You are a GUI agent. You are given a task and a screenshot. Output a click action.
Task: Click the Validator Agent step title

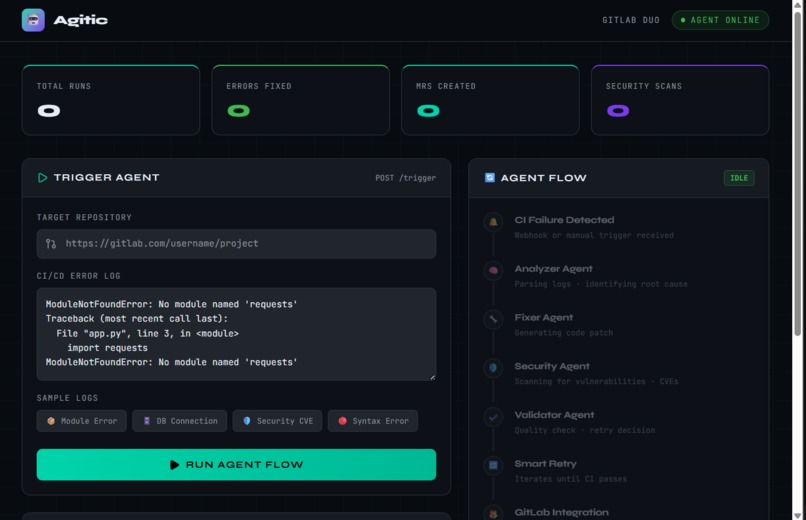555,415
